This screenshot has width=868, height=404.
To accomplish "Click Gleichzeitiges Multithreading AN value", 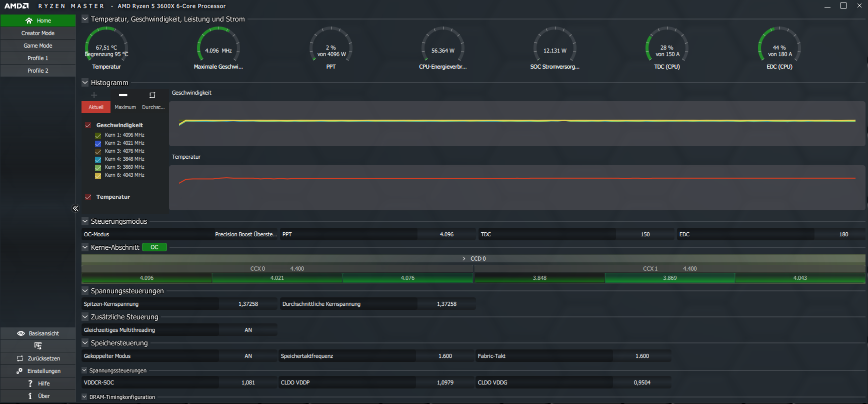I will pyautogui.click(x=248, y=330).
